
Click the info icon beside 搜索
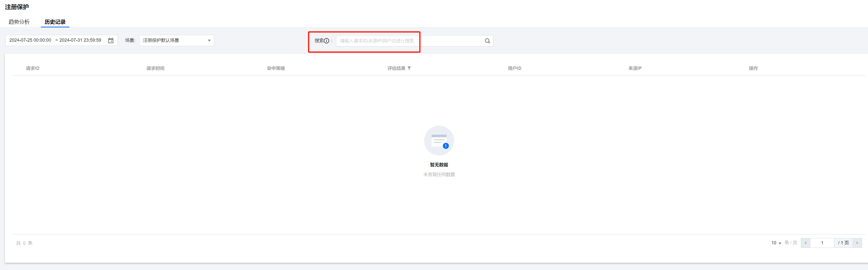pyautogui.click(x=326, y=41)
